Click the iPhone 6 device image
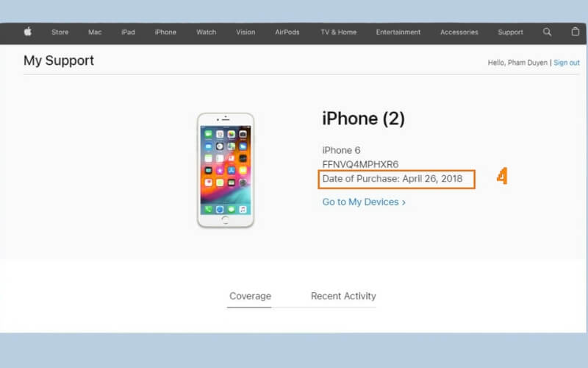The height and width of the screenshot is (368, 588). tap(226, 170)
